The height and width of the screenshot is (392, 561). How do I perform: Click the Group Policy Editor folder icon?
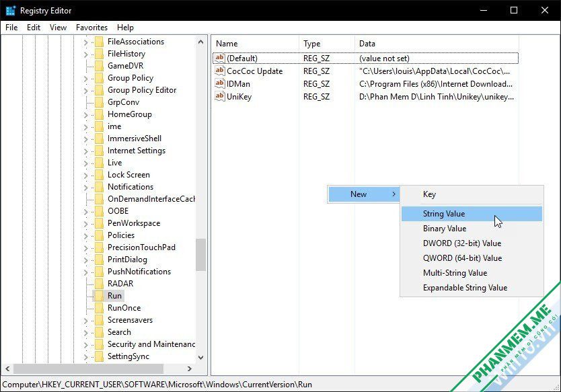pos(99,90)
